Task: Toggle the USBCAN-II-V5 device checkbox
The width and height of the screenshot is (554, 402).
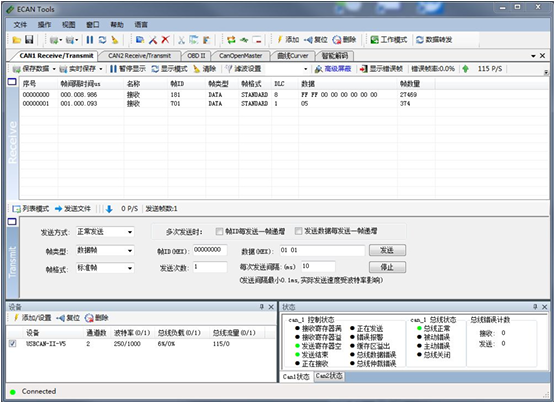Action: (13, 343)
